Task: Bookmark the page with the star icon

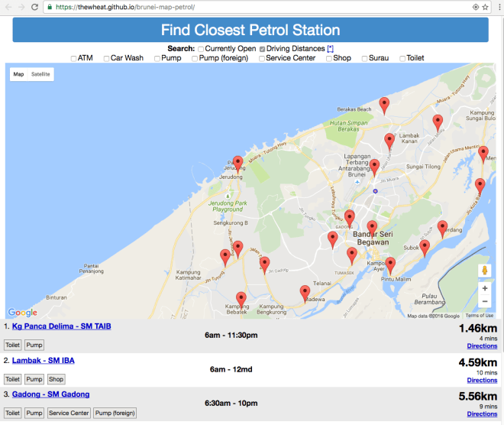Action: tap(485, 7)
